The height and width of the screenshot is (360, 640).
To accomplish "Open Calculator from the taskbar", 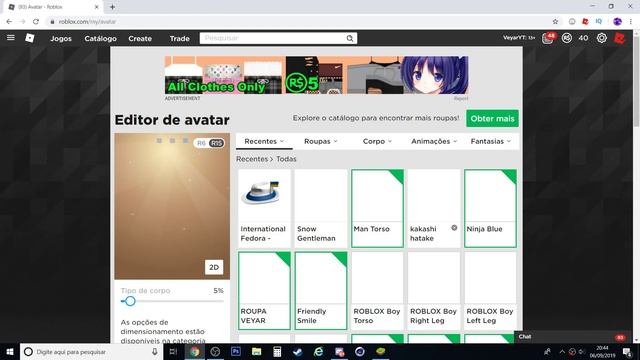I will click(x=277, y=351).
